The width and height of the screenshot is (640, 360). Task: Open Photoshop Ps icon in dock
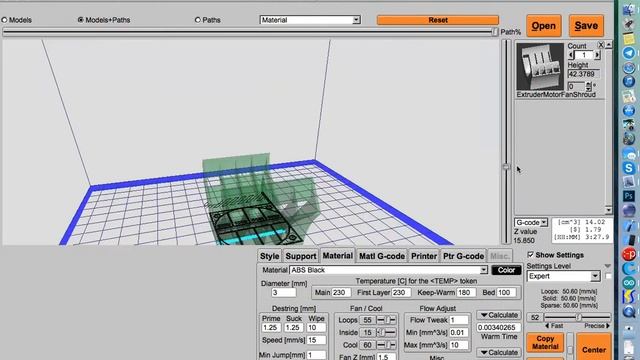pos(629,196)
